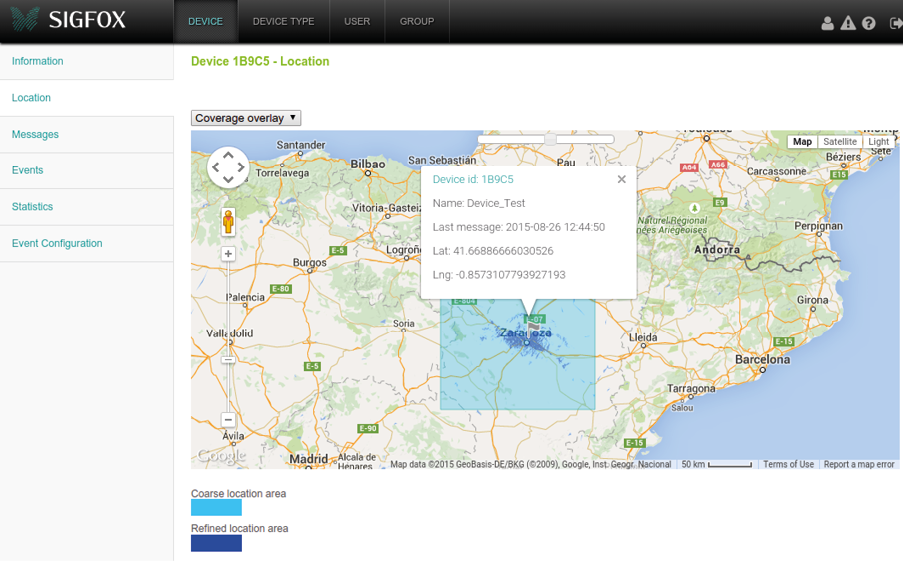Click the map pan direction control

tap(228, 167)
